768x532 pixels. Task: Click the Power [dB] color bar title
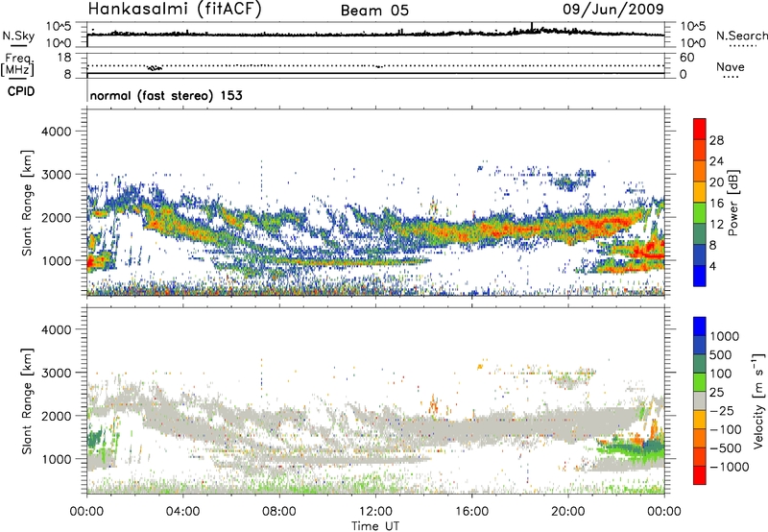[x=732, y=203]
